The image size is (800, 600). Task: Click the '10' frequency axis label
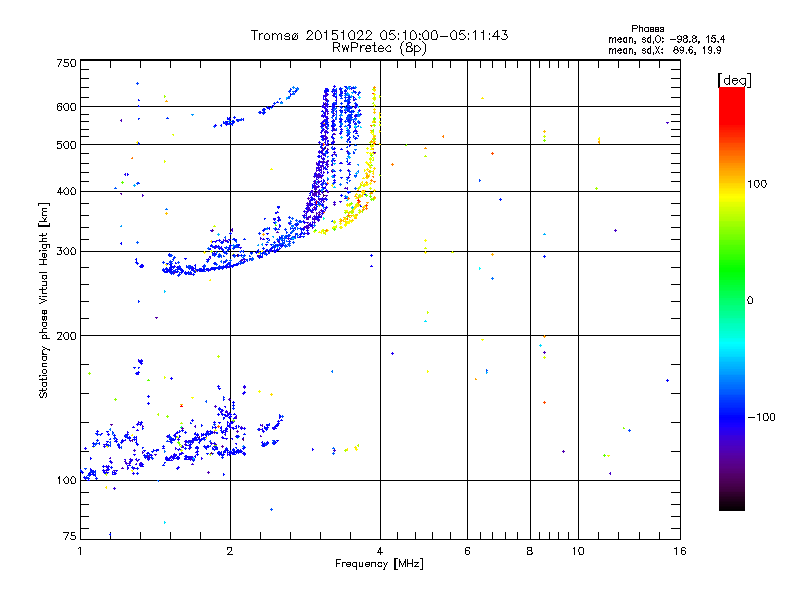578,551
